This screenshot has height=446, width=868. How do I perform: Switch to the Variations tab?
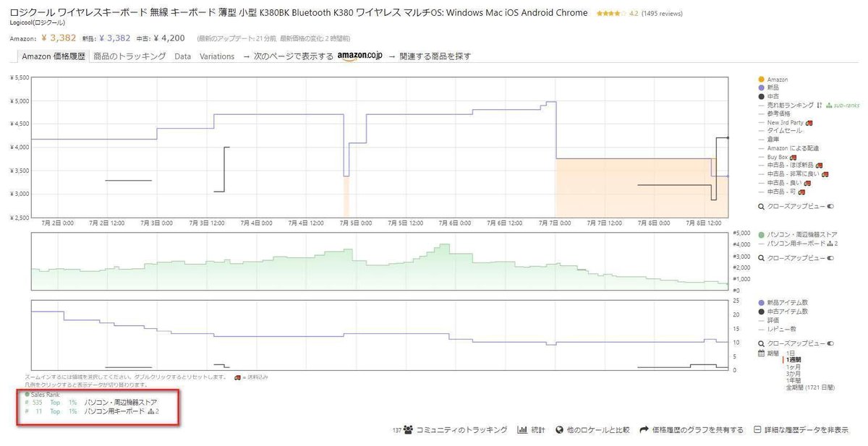pos(217,56)
